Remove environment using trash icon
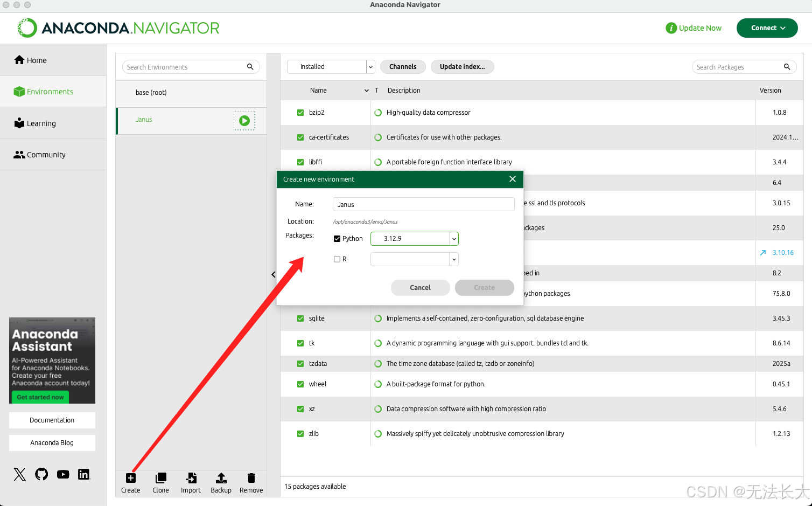Image resolution: width=812 pixels, height=506 pixels. 251,478
